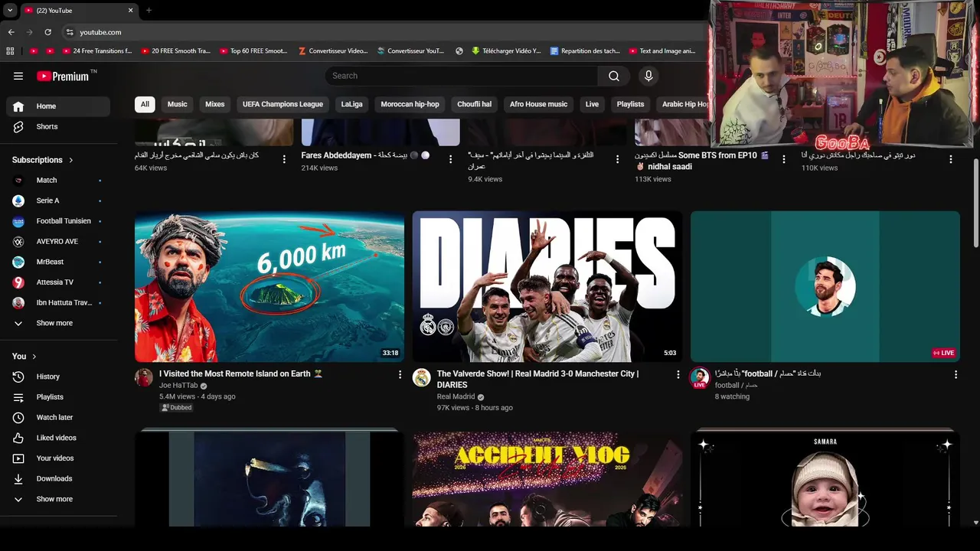This screenshot has width=980, height=551.
Task: Select the Music filter chip
Action: 177,104
